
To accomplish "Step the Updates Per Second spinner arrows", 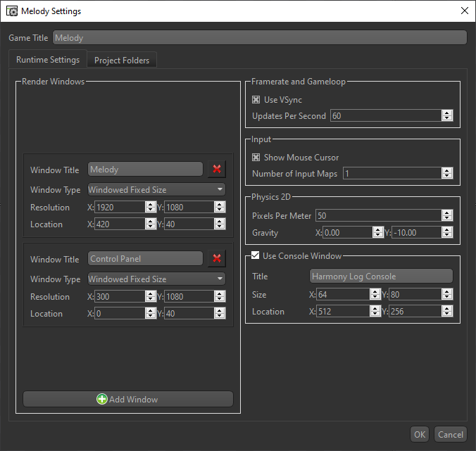I will [x=447, y=115].
